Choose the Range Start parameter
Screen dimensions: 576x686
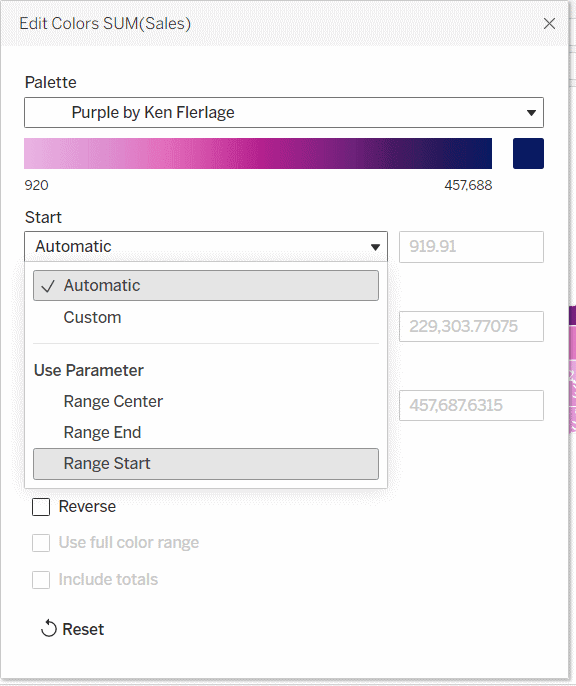tap(206, 464)
